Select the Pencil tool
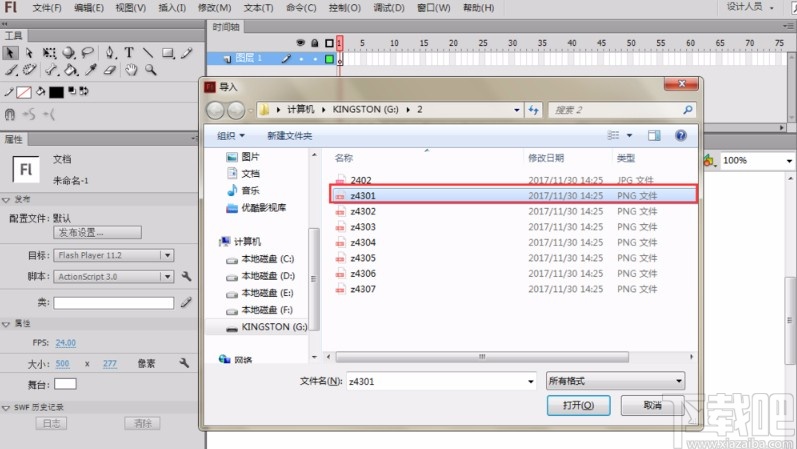 [x=187, y=52]
